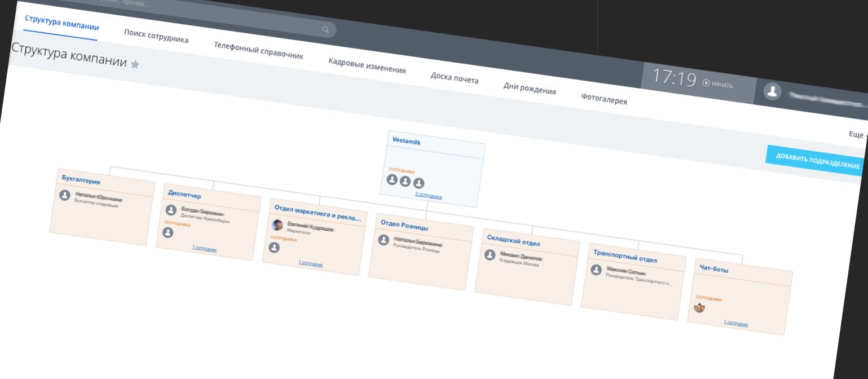868x379 pixels.
Task: Open 1 сотрудник link in marketing card
Action: click(x=311, y=263)
